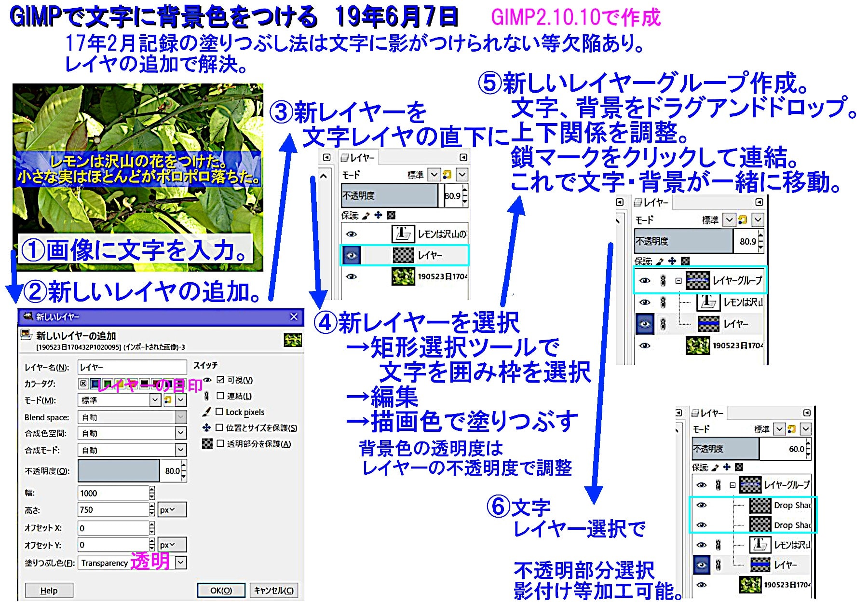The image size is (868, 605).
Task: Toggle the 可視(V) checkbox in the New Layer dialog
Action: (x=220, y=380)
